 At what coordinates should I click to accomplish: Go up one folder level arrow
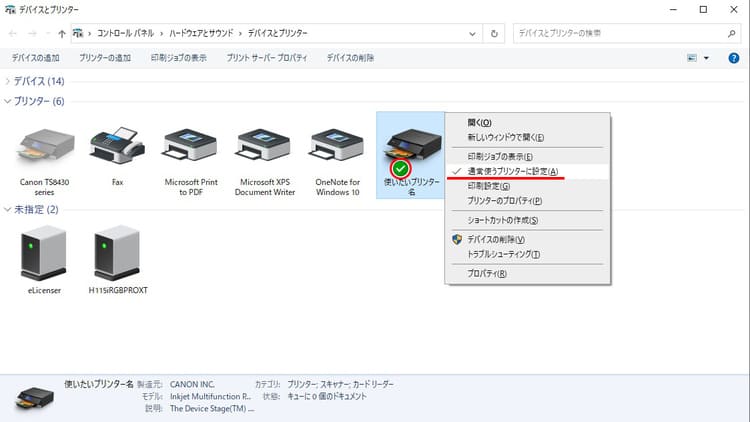click(x=62, y=33)
